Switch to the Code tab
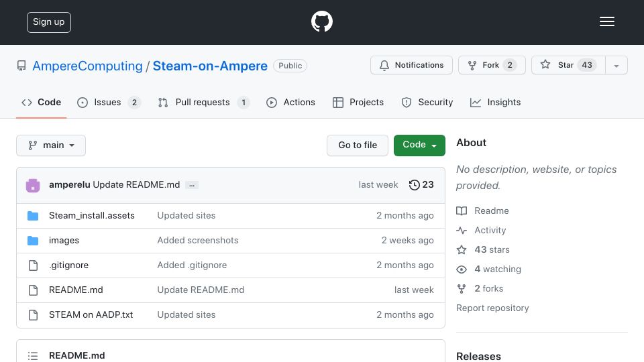 (41, 102)
